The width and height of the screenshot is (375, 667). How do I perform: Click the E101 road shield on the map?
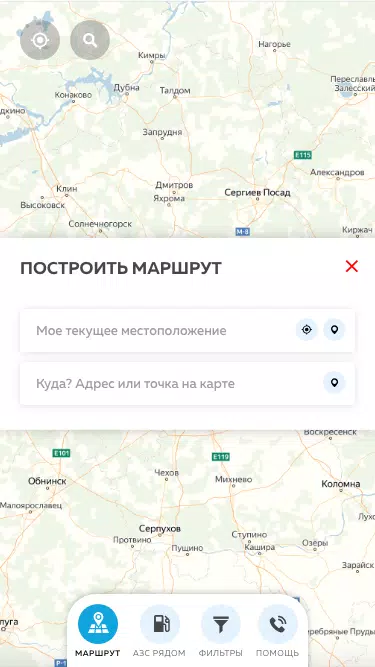(x=61, y=453)
